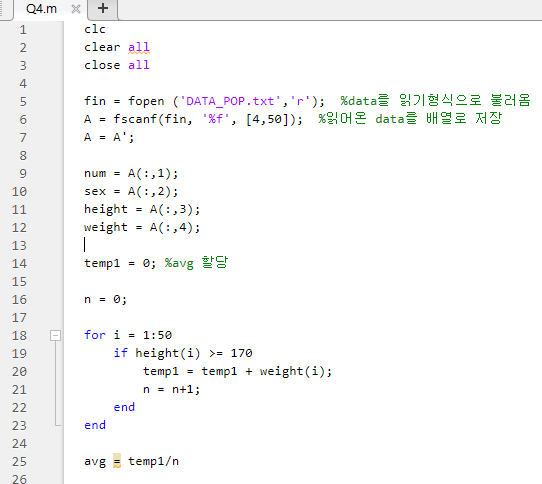
Task: Click the 170 threshold value
Action: [x=241, y=353]
